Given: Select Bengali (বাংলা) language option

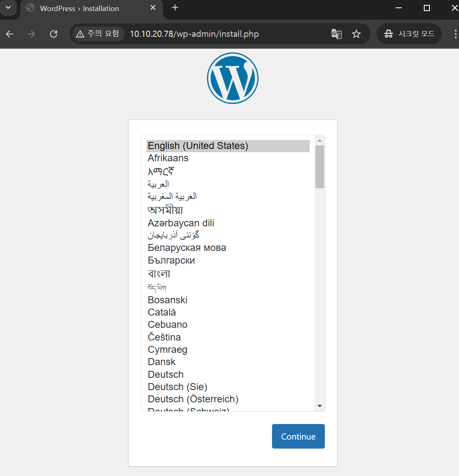Looking at the screenshot, I should (228, 273).
